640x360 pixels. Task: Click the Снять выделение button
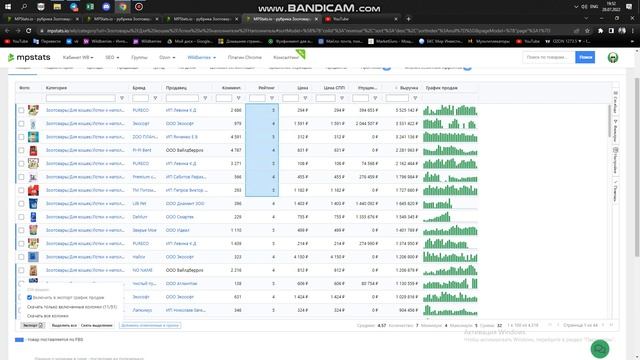pos(96,326)
